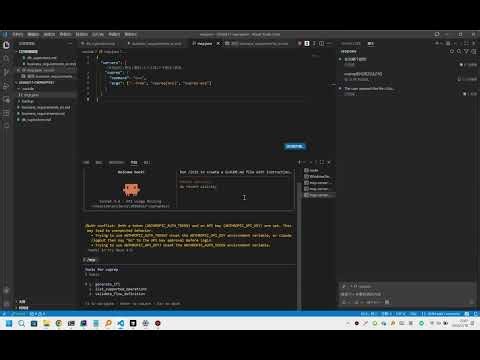Open Run and Debug view icon
Image resolution: width=480 pixels, height=360 pixels.
click(6, 86)
